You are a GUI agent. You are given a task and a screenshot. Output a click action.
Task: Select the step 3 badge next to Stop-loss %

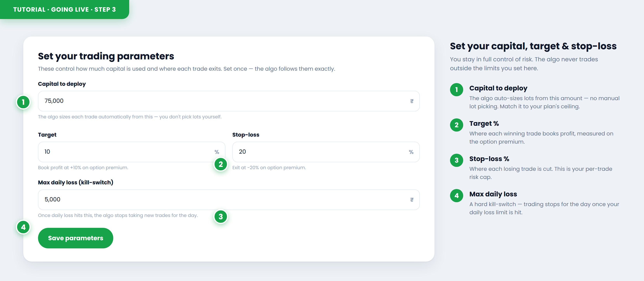(456, 160)
